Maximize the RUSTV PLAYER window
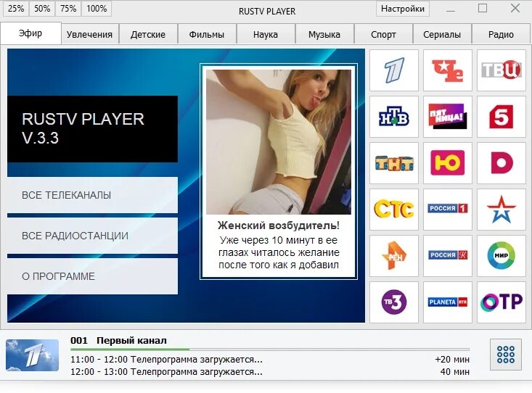 [483, 8]
